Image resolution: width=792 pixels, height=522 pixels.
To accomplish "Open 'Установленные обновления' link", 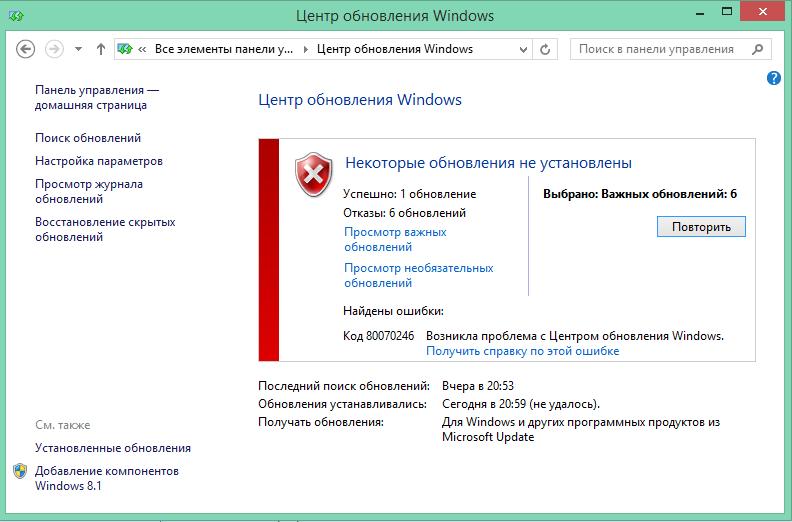I will 112,448.
